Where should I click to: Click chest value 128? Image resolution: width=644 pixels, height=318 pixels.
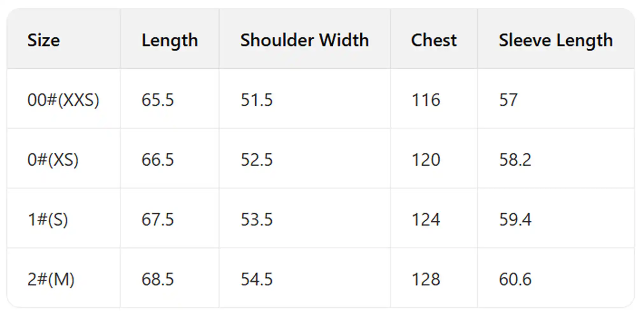426,279
